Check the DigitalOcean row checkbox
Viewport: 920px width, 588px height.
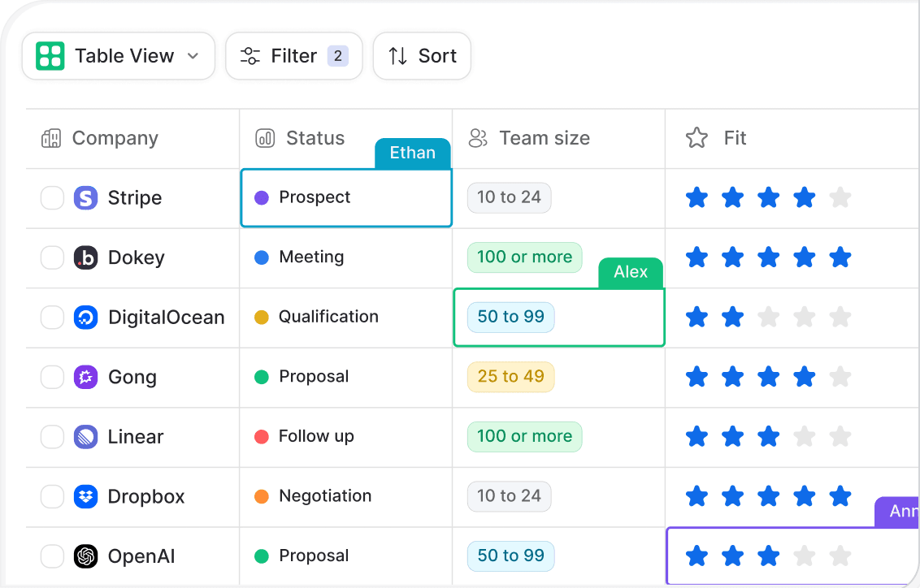tap(52, 318)
